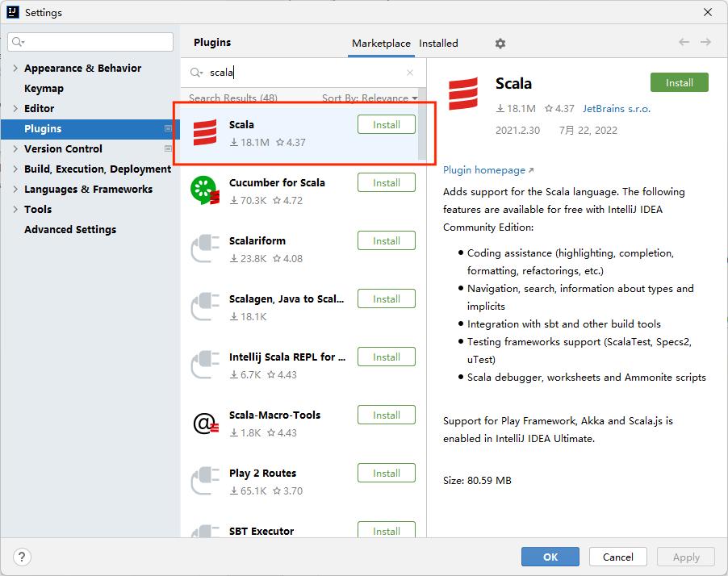Click the Scala-Macro-Tools at-sign icon

point(205,424)
